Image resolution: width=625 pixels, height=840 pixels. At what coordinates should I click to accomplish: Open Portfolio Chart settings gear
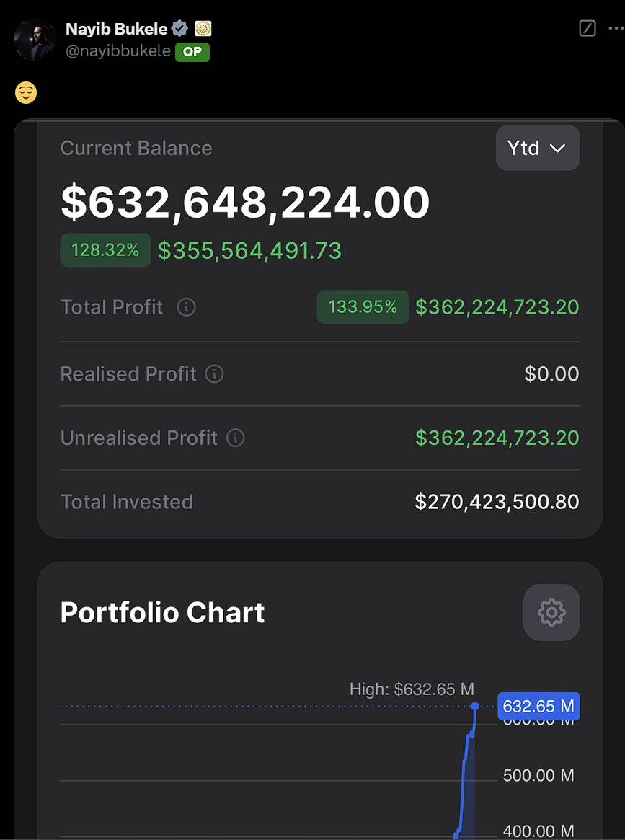coord(551,612)
